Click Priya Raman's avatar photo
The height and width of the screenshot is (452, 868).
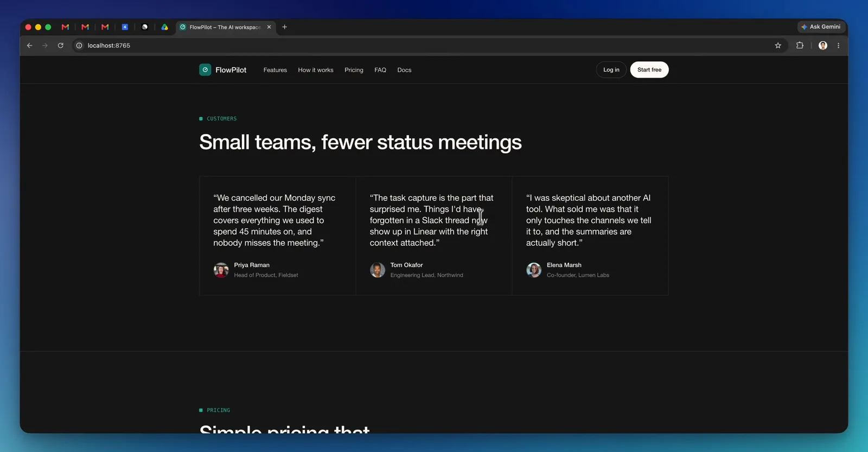click(221, 270)
